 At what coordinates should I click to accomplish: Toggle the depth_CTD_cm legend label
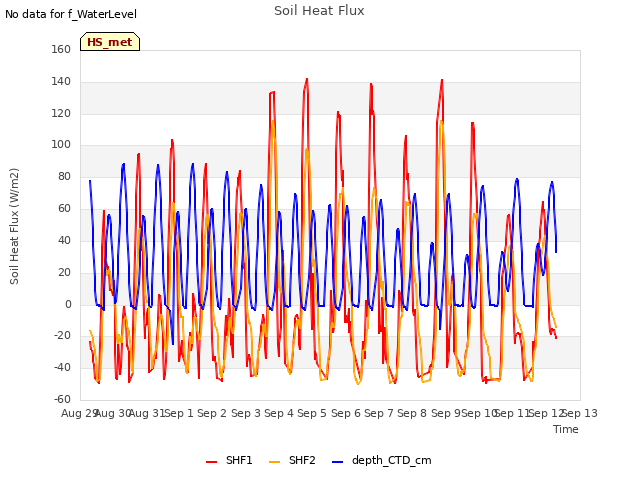[x=391, y=461]
